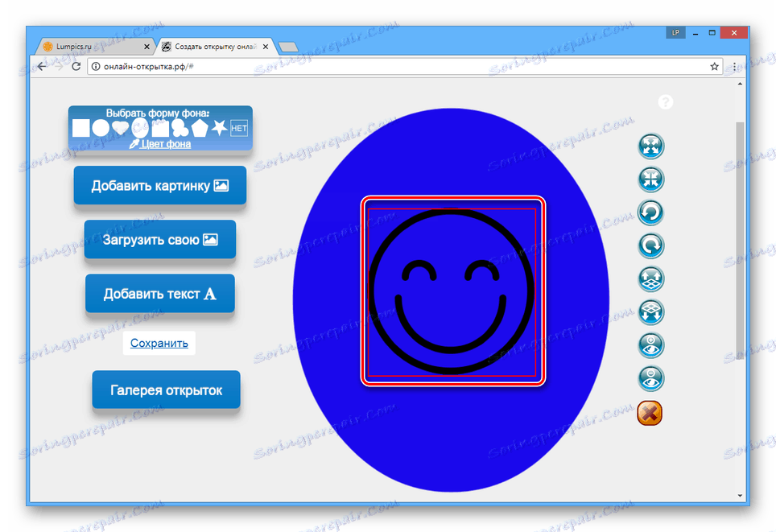Viewport: 776px width, 532px height.
Task: Click the Сохранить link
Action: tap(159, 343)
